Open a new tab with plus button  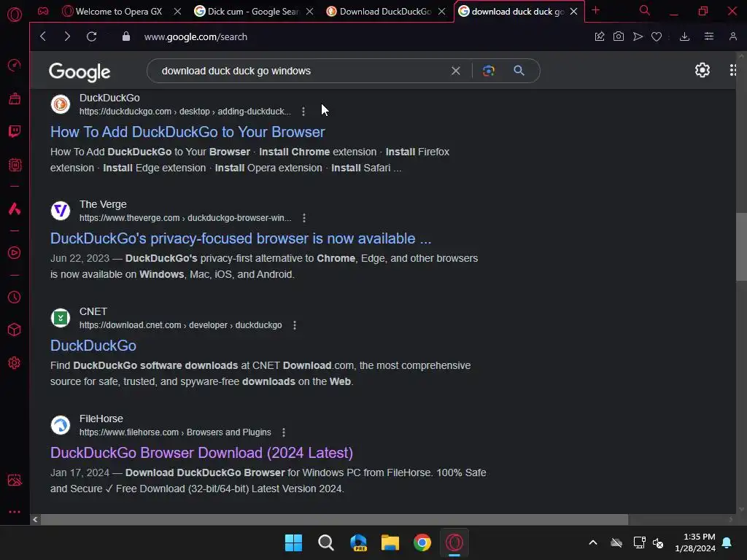point(595,10)
